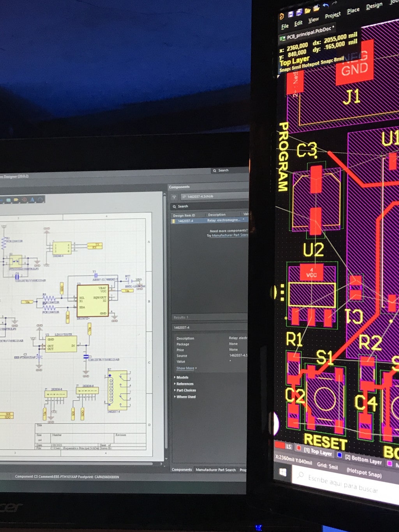Click the Show More link
The height and width of the screenshot is (532, 399).
186,368
